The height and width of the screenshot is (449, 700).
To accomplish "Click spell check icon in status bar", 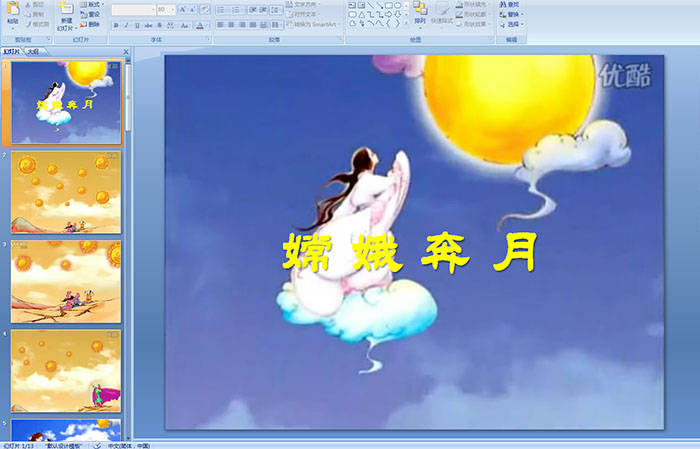I will coord(97,445).
